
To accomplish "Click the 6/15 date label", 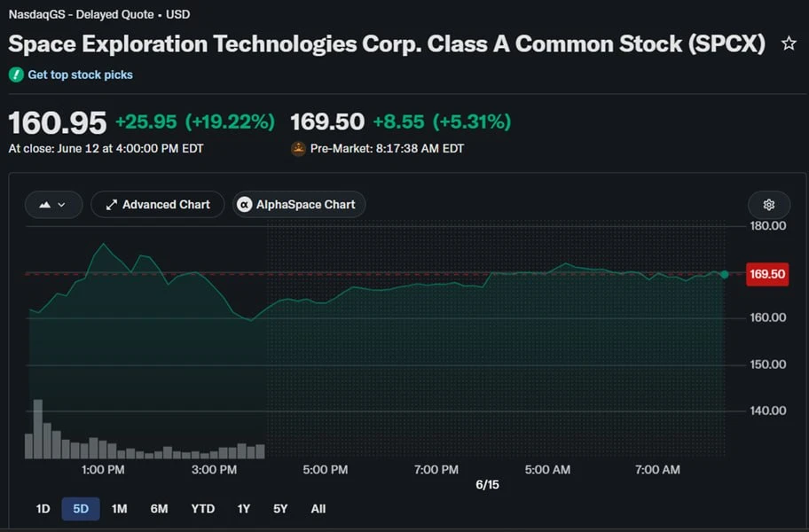I will pyautogui.click(x=487, y=485).
